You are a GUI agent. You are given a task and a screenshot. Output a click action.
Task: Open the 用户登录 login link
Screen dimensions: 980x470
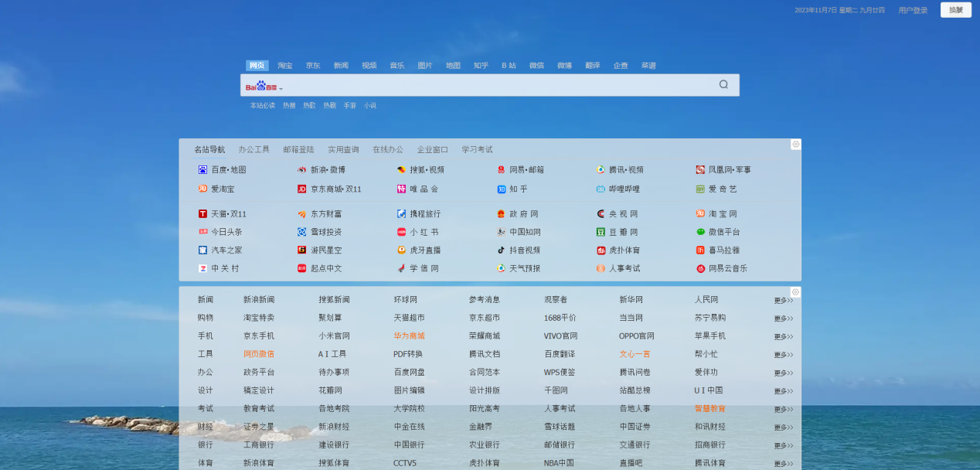(x=913, y=10)
